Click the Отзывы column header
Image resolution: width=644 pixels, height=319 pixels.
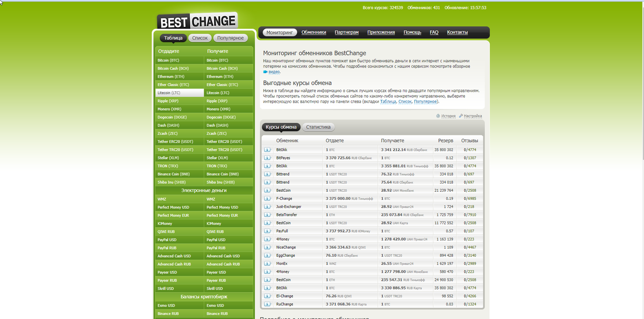tap(470, 140)
